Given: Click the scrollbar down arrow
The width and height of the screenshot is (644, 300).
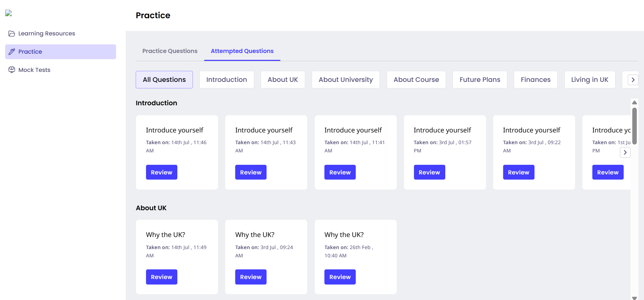Looking at the screenshot, I should point(634,298).
